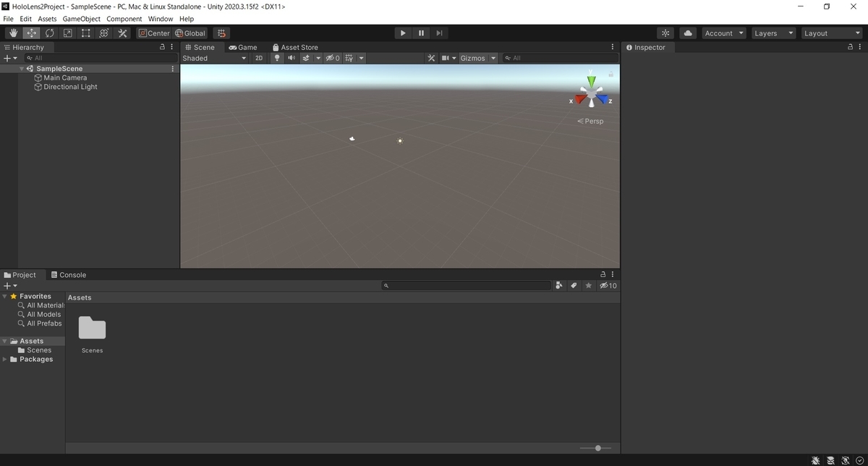Open File menu

click(9, 19)
